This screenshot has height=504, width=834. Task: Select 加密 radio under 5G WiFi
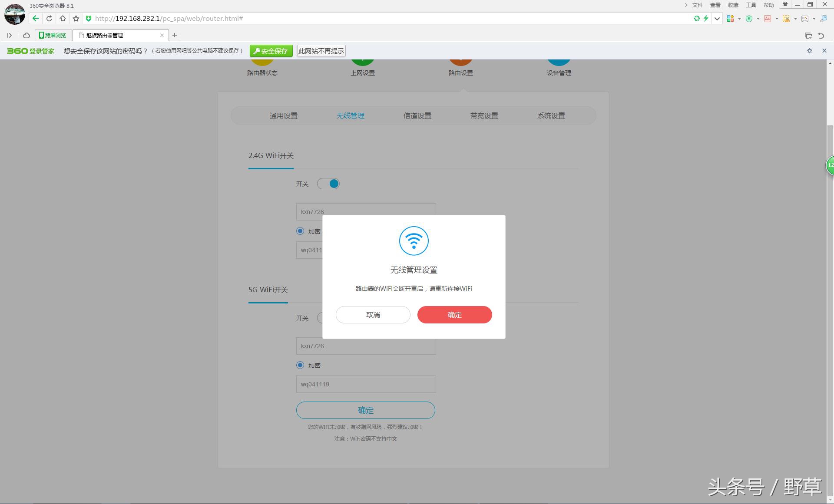click(300, 365)
